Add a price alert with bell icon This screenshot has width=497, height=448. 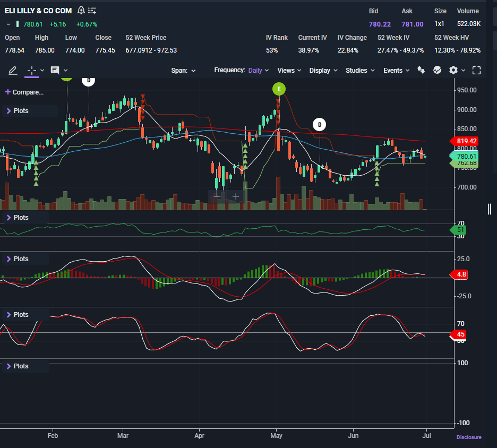click(81, 11)
